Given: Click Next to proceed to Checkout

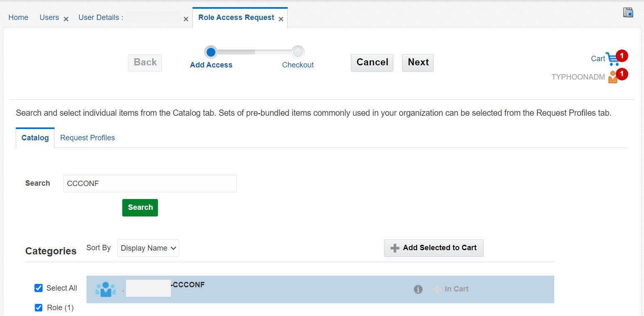Looking at the screenshot, I should pos(417,62).
